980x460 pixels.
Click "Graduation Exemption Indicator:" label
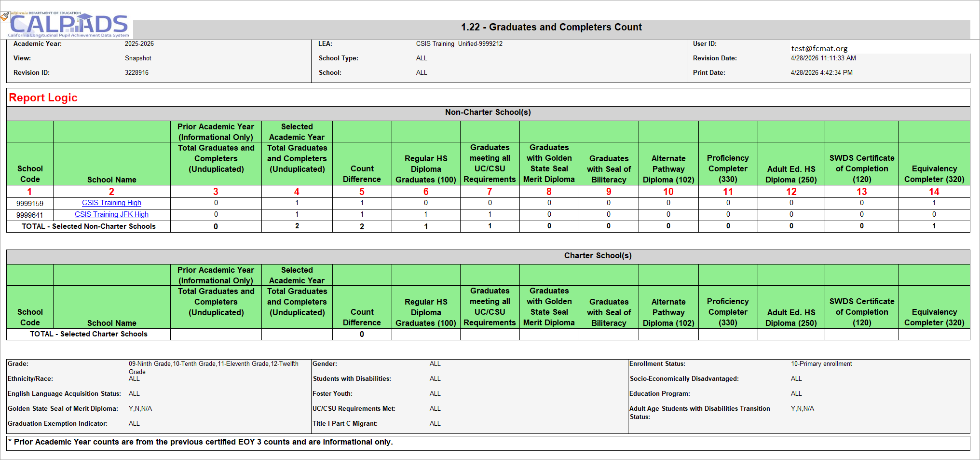click(x=57, y=423)
